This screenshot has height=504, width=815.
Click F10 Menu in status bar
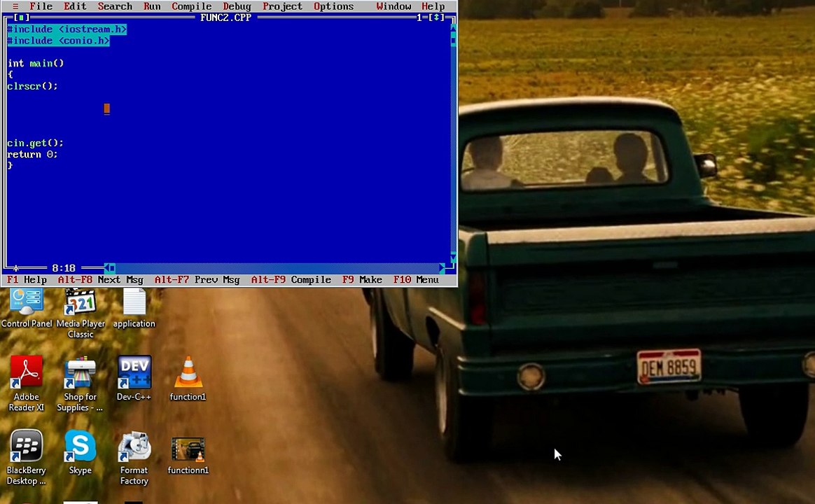click(x=416, y=279)
